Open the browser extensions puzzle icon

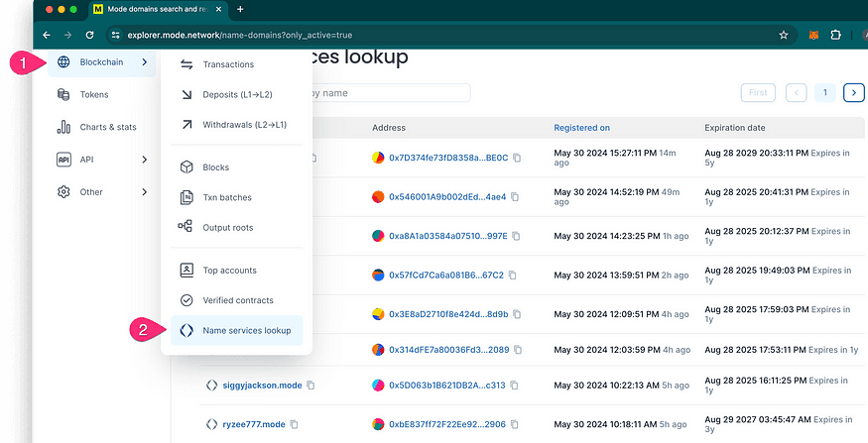[x=836, y=35]
